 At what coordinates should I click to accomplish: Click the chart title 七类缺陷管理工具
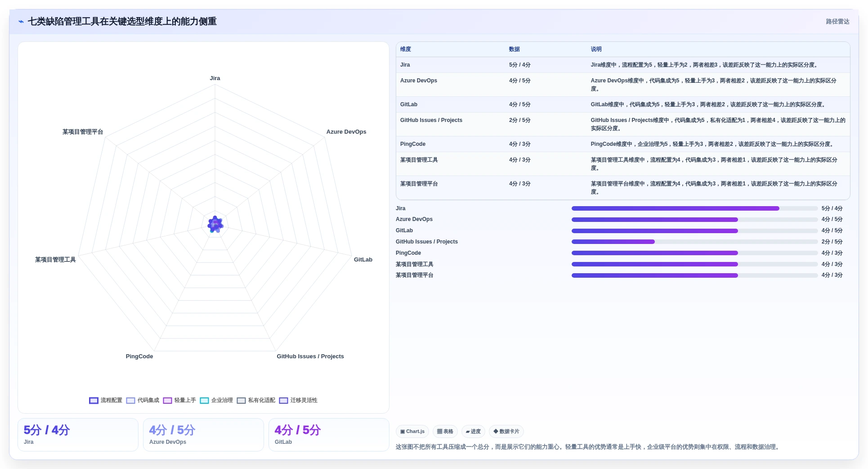[122, 22]
